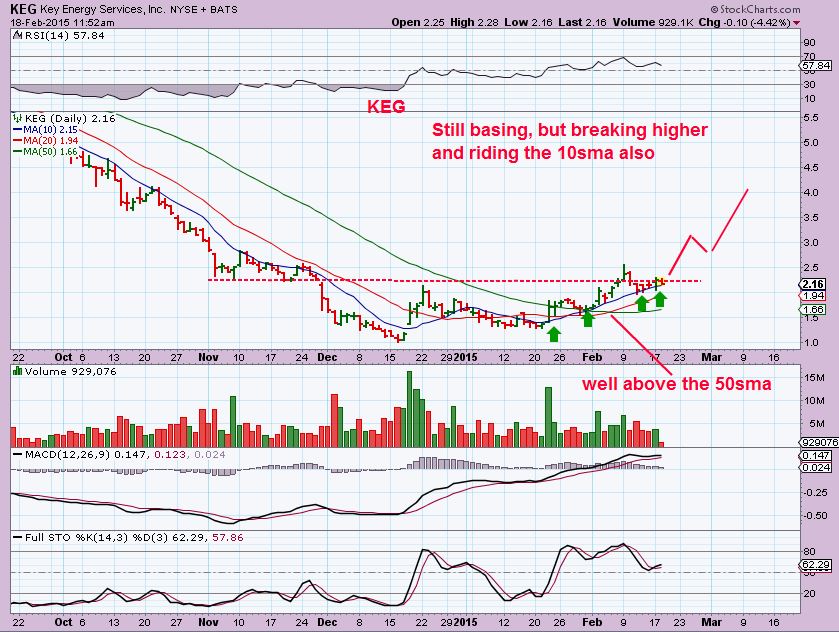Click the 0.147 MACD value tag on right axis

[817, 455]
